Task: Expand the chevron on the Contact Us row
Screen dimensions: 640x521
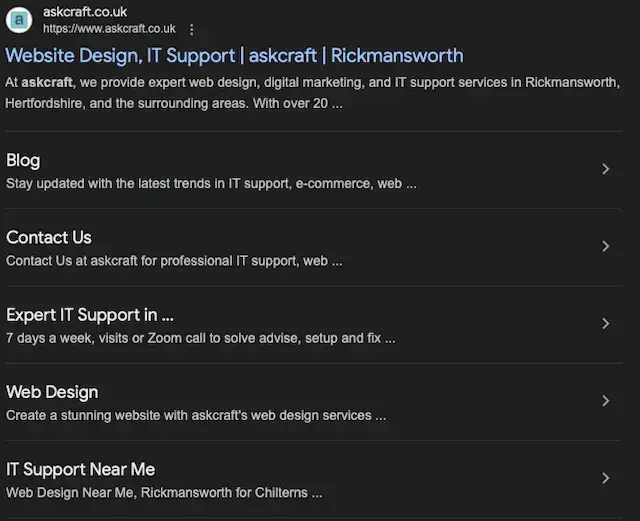Action: [606, 246]
